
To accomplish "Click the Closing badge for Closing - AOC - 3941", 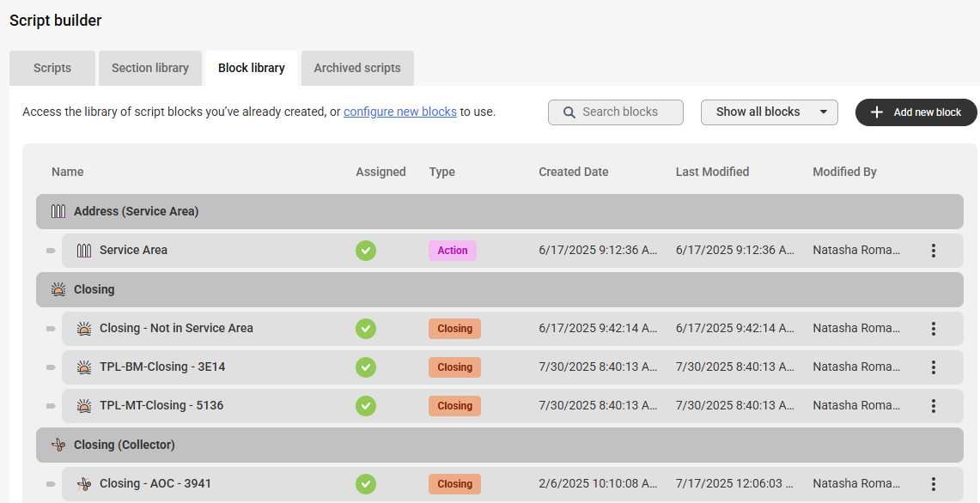I will [454, 483].
